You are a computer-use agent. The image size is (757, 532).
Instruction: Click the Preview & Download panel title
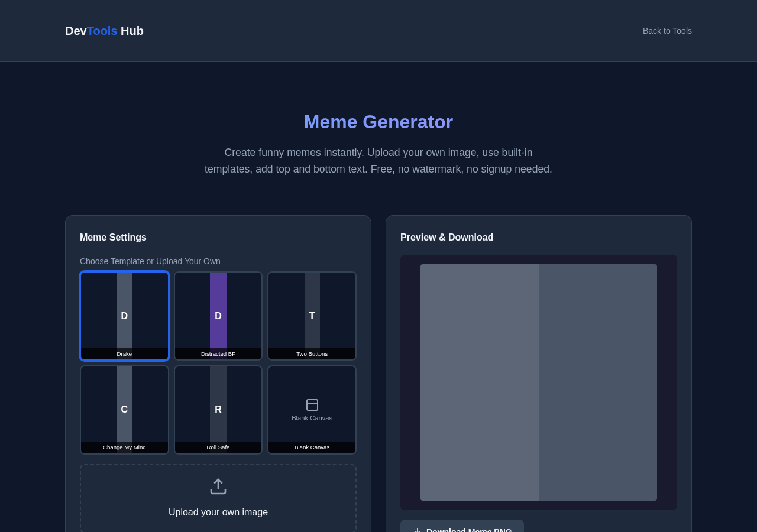pos(447,238)
